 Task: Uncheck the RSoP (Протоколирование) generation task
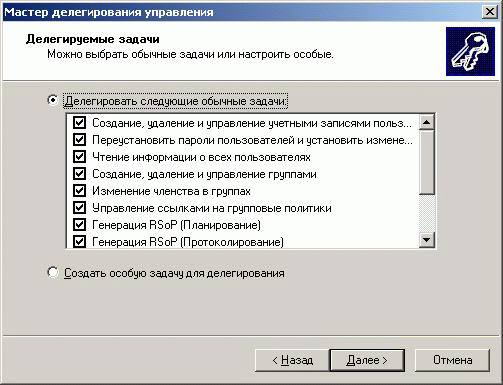click(79, 241)
